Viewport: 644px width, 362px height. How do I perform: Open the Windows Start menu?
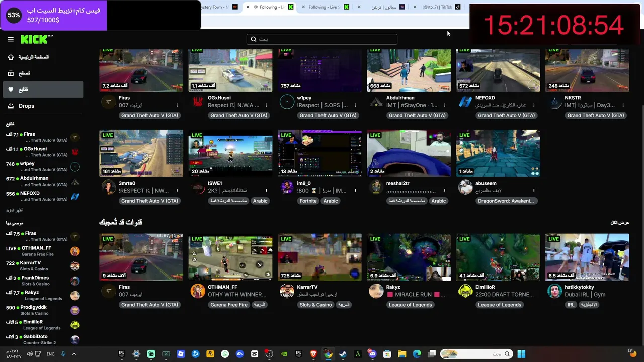521,354
